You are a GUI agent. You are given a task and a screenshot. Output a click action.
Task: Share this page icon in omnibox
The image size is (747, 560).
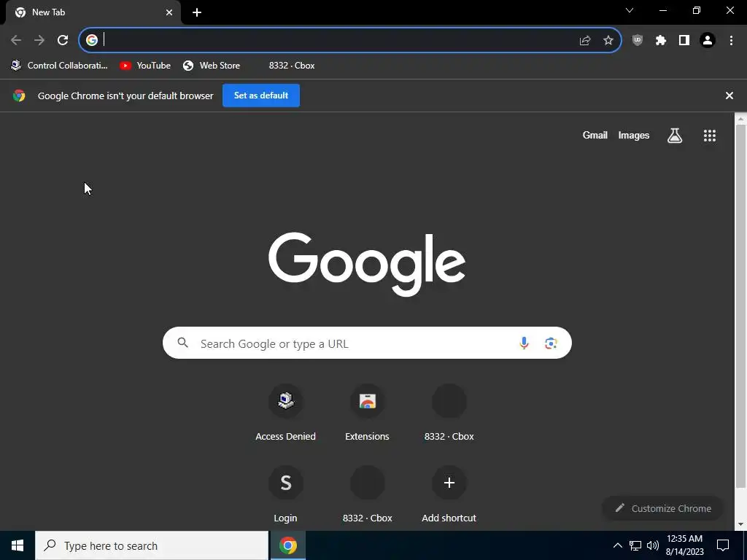(x=585, y=41)
